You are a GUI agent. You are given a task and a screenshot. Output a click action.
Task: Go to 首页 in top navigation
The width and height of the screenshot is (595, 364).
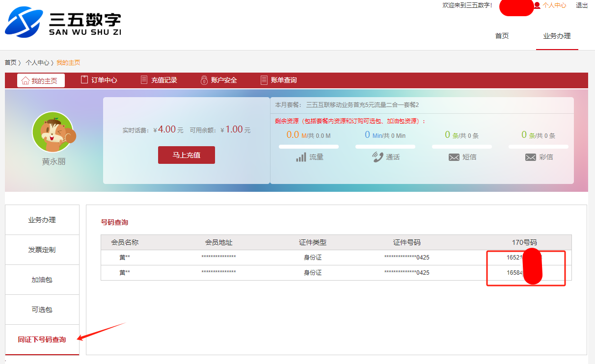502,36
